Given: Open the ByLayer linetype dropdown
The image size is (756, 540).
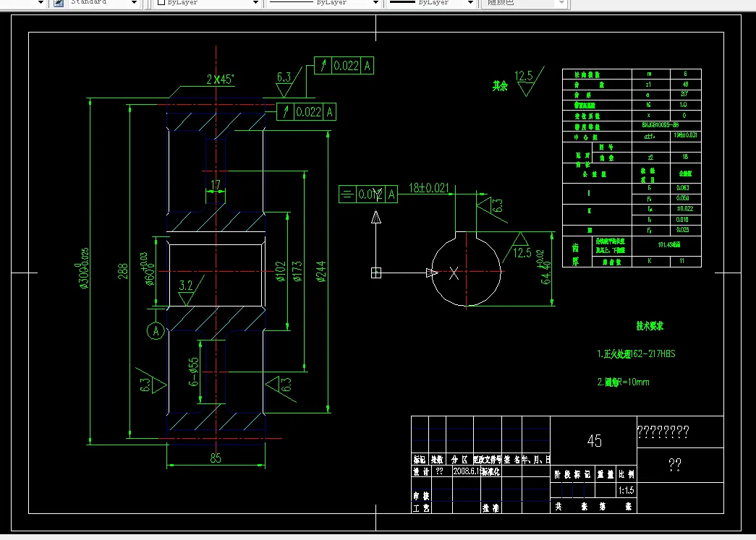Looking at the screenshot, I should tap(375, 3).
